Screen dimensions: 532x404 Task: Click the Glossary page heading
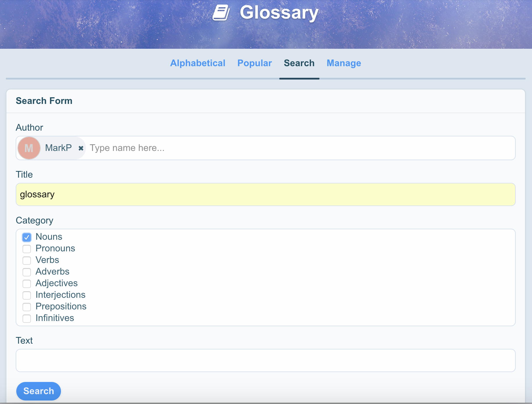click(x=279, y=13)
